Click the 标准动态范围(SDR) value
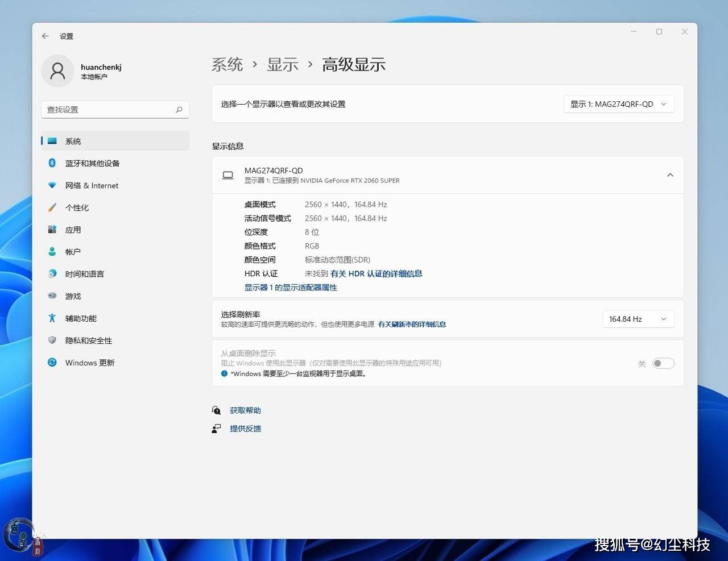The image size is (728, 561). click(337, 260)
